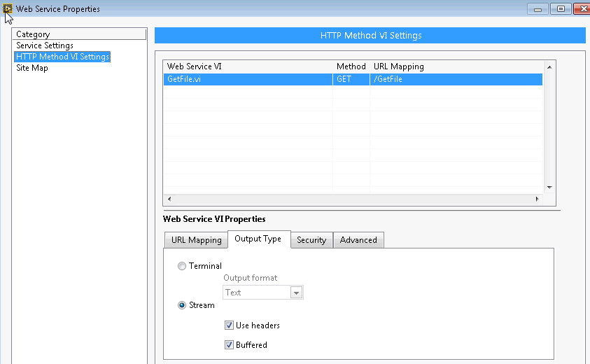590x364 pixels.
Task: Click the URL Mapping column header
Action: tap(398, 66)
